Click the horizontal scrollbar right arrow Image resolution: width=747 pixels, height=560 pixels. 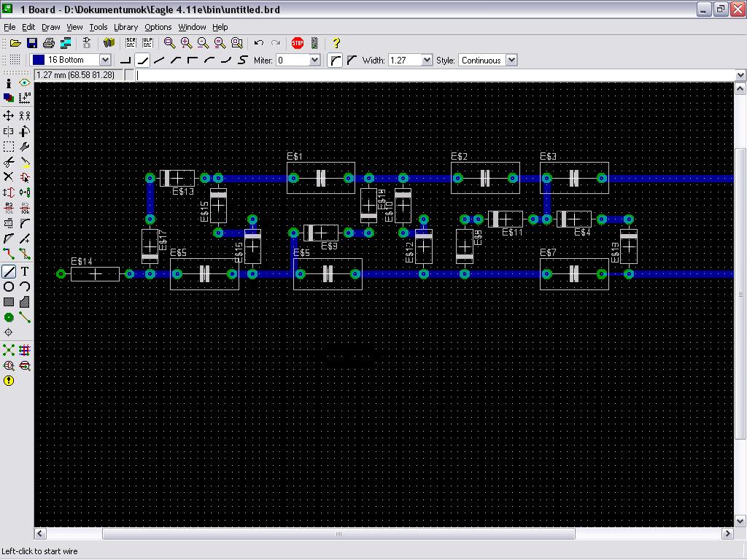tap(727, 534)
